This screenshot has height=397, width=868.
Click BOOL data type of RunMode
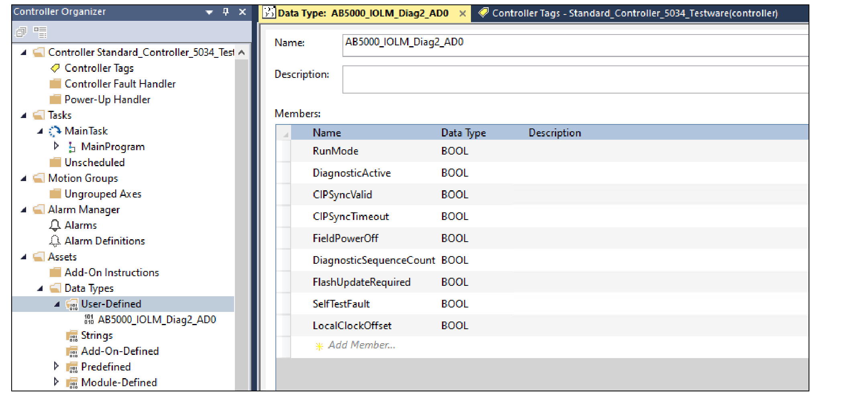(x=454, y=151)
